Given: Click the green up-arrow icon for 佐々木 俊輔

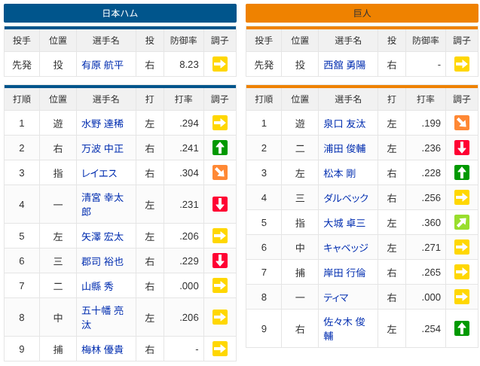Looking at the screenshot, I should pyautogui.click(x=462, y=328).
